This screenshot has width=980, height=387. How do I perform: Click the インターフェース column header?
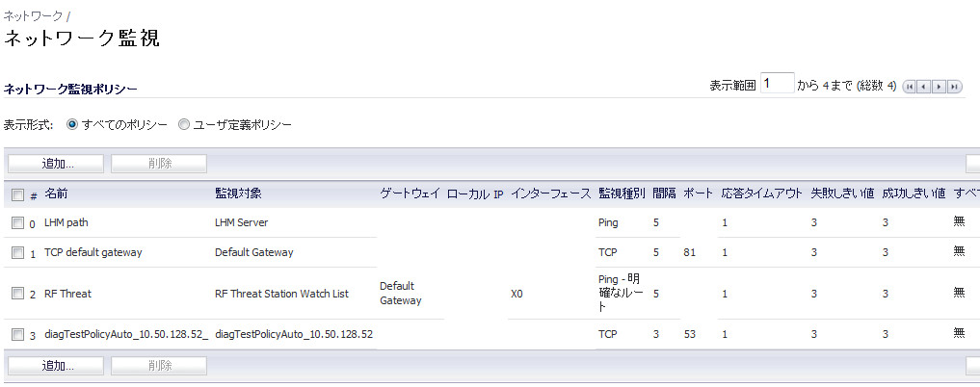550,194
